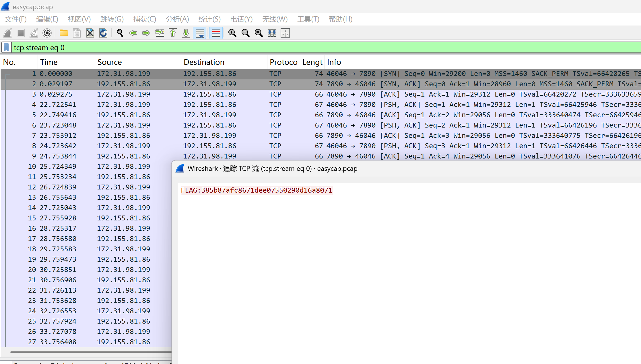Jump to the last packet icon
Screen dimensions: 641x364
click(186, 33)
